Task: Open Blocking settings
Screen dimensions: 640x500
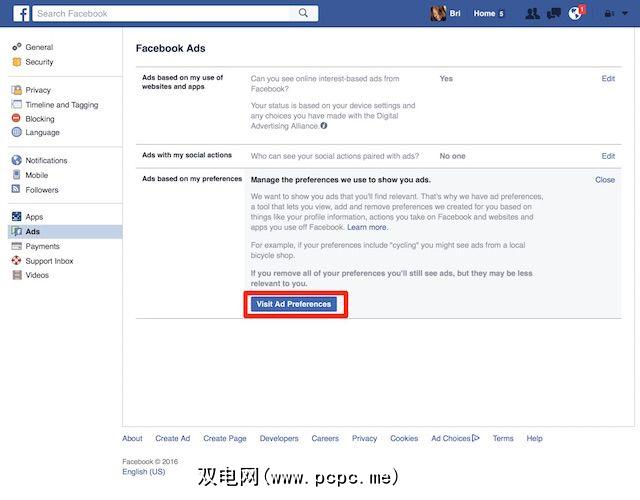Action: tap(40, 119)
